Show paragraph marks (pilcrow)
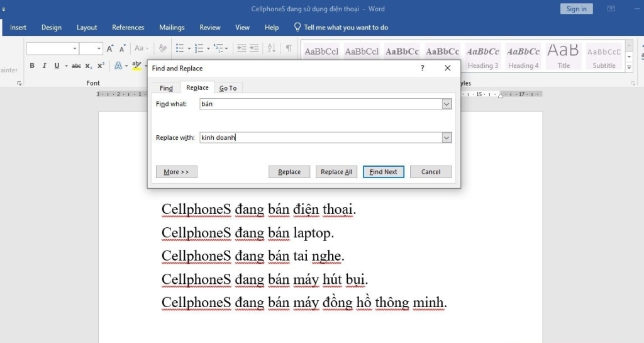 [289, 48]
